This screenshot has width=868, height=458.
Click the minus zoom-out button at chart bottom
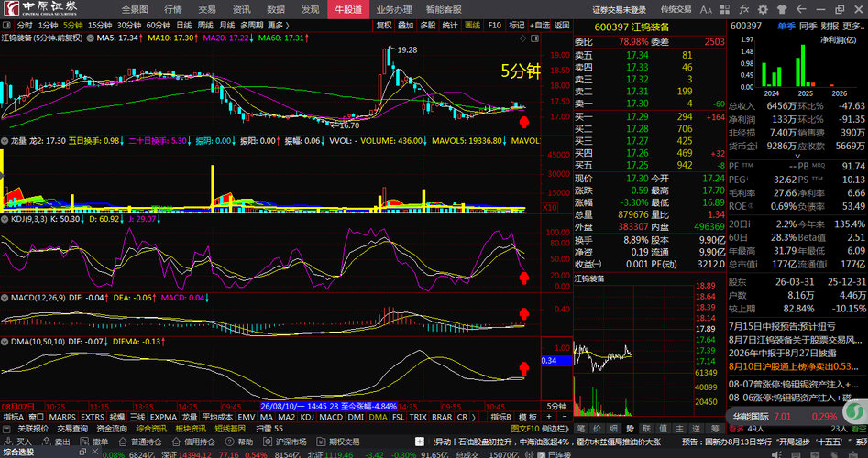(565, 417)
